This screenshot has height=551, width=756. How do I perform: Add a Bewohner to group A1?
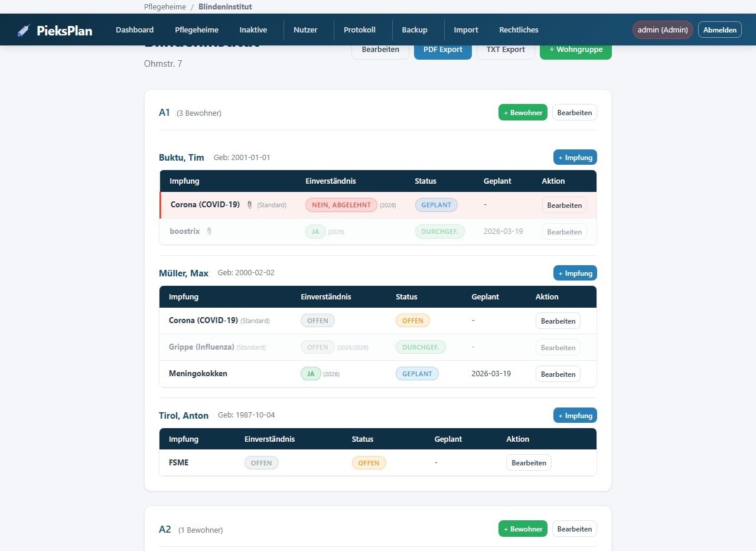click(522, 113)
